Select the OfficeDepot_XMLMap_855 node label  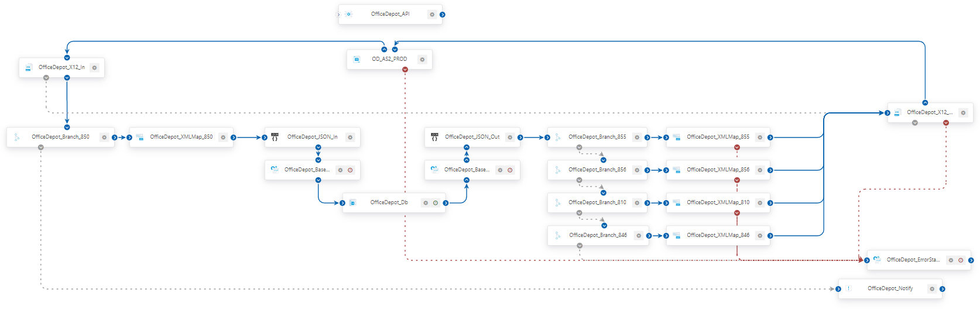pyautogui.click(x=718, y=137)
